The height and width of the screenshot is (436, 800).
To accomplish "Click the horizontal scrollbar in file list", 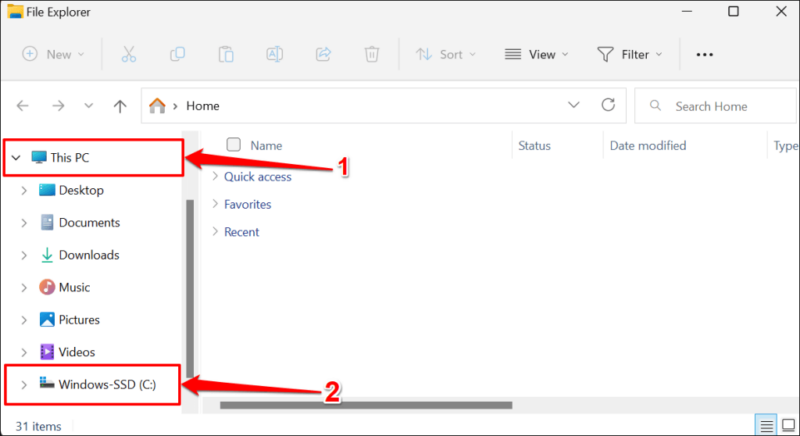I will [366, 405].
